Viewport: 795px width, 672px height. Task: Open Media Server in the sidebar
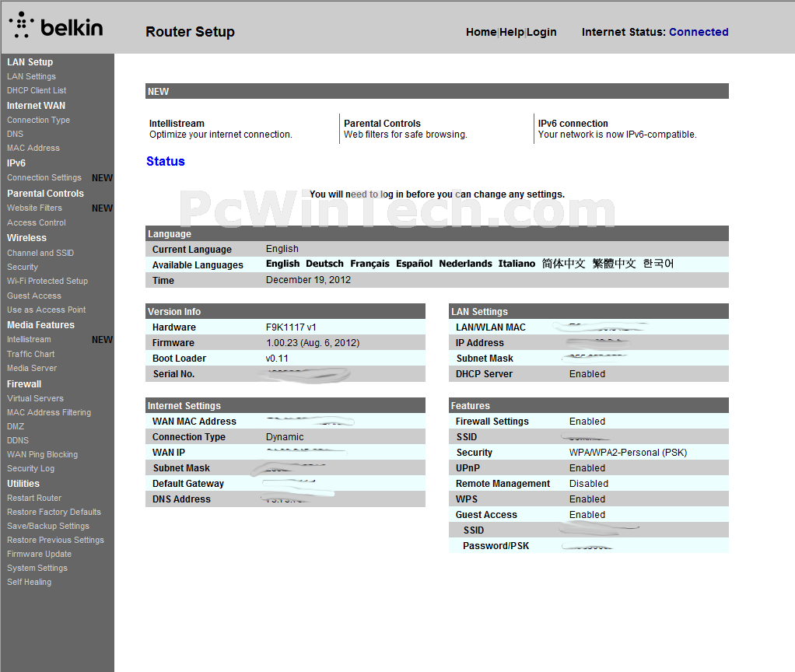32,368
